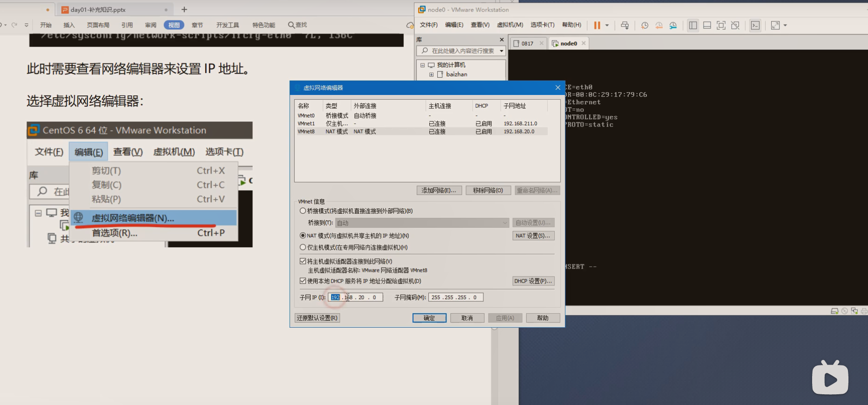Viewport: 868px width, 405px height.
Task: Open the snapshot manager icon
Action: tap(673, 25)
